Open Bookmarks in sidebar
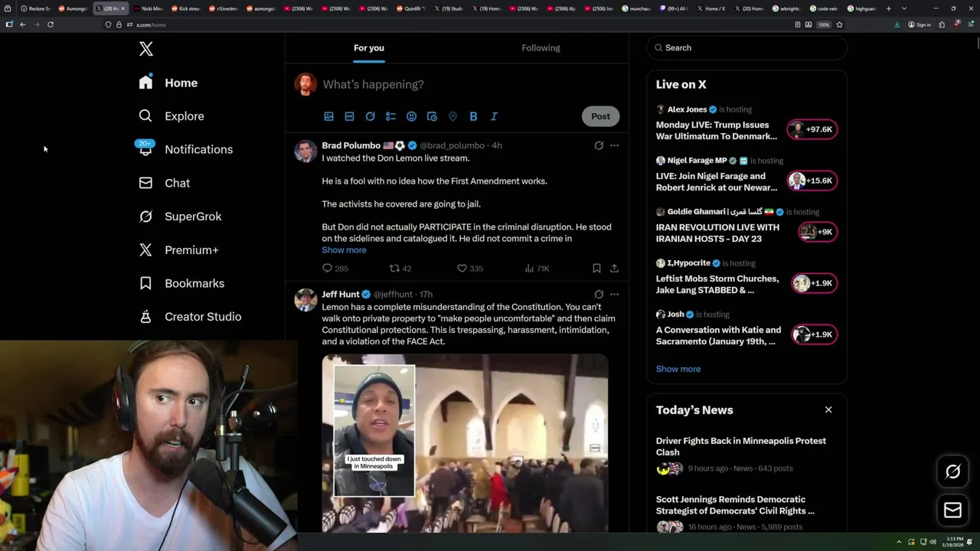 coord(181,283)
